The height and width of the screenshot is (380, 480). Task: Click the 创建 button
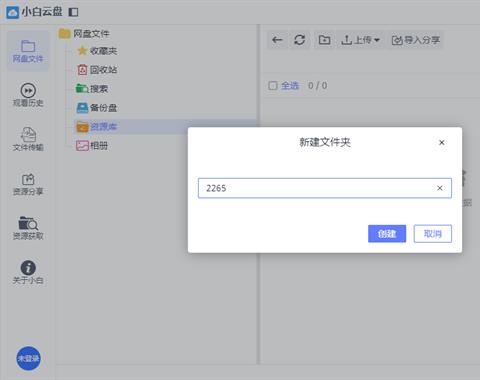(387, 233)
